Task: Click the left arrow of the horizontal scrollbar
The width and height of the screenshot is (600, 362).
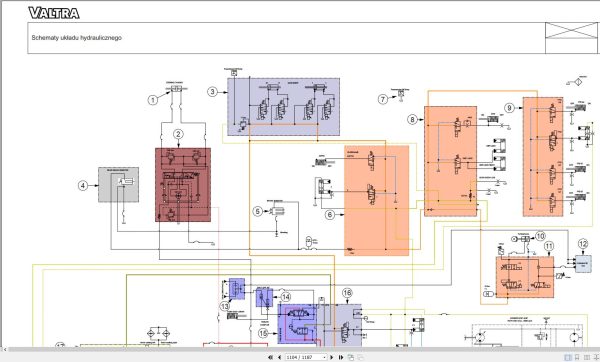Action: point(5,349)
